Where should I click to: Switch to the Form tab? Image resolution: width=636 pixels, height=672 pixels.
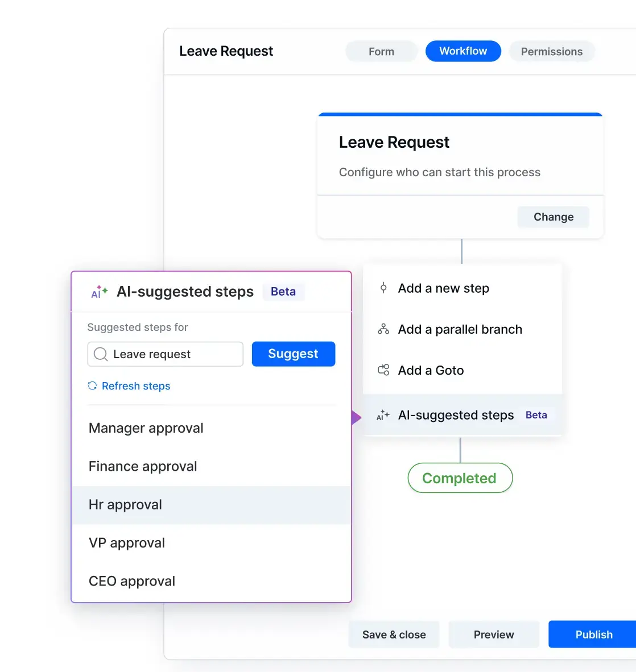tap(381, 51)
